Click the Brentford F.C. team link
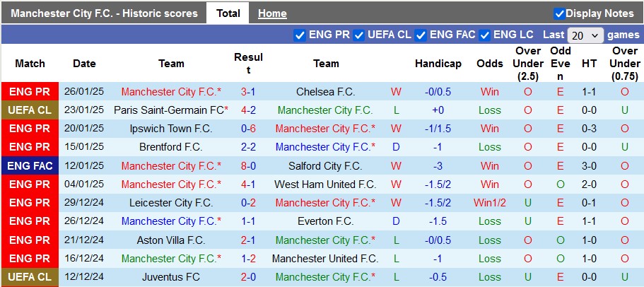644x287 pixels. [x=171, y=147]
